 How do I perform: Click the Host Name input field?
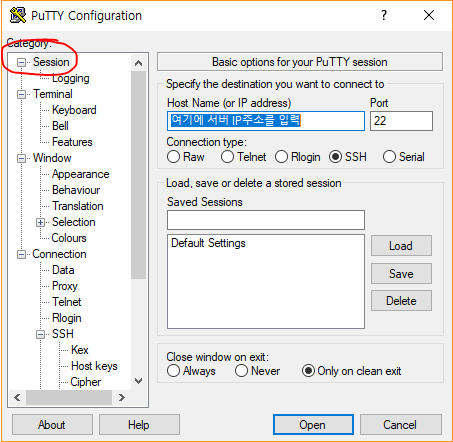(x=266, y=121)
